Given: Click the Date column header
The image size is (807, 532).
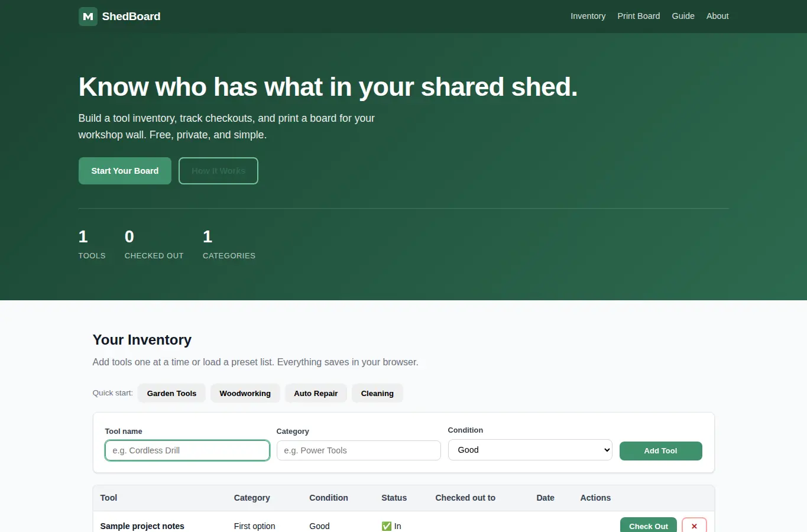Looking at the screenshot, I should [545, 498].
